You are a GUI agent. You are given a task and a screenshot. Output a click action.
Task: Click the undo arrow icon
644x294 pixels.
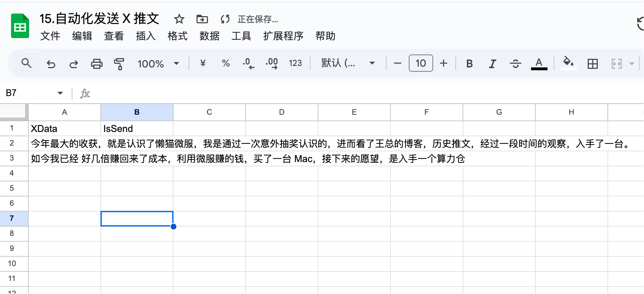tap(51, 64)
